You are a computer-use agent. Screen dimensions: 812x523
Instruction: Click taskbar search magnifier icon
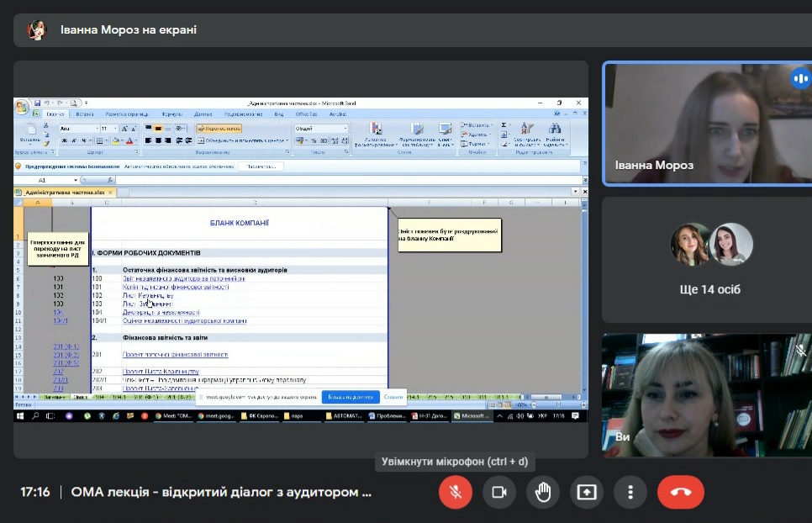coord(35,416)
